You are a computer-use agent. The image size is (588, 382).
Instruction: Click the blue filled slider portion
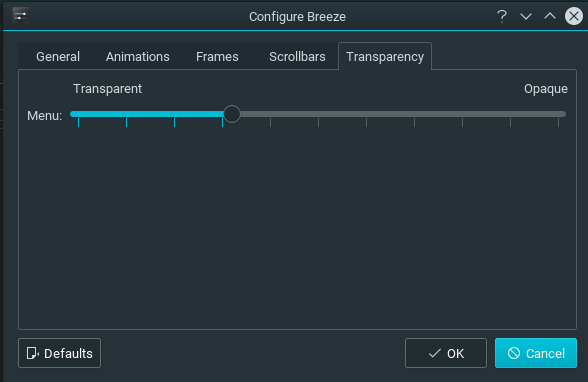coord(147,114)
